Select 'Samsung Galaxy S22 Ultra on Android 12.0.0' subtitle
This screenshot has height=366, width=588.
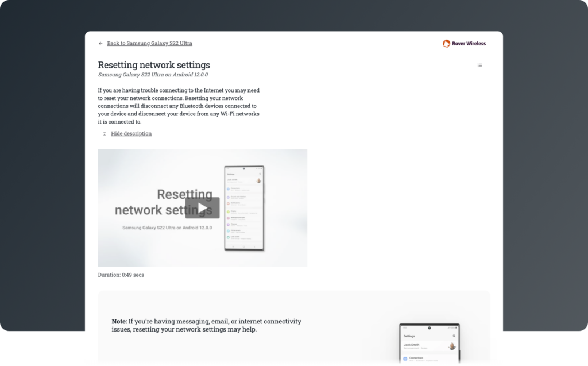(153, 74)
